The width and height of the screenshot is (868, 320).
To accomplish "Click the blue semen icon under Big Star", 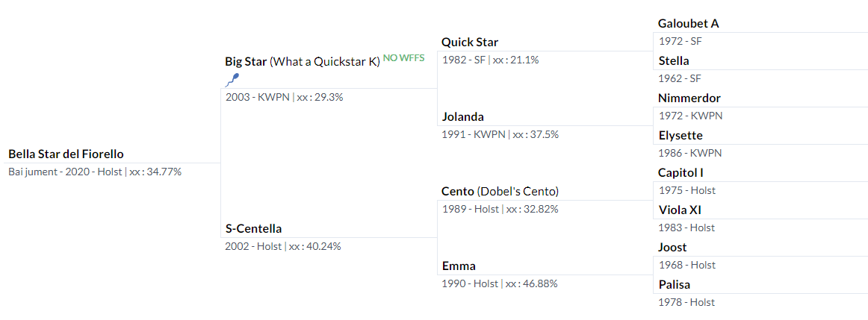I will coord(232,80).
